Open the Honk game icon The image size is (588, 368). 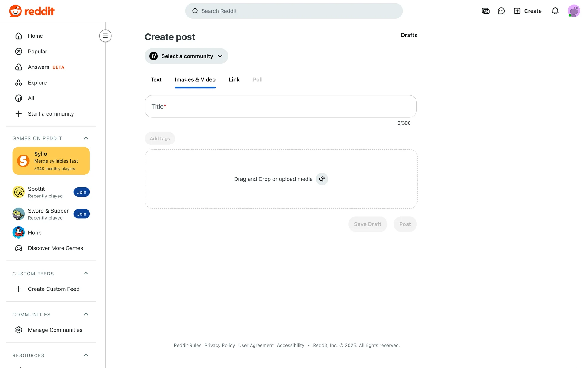19,232
